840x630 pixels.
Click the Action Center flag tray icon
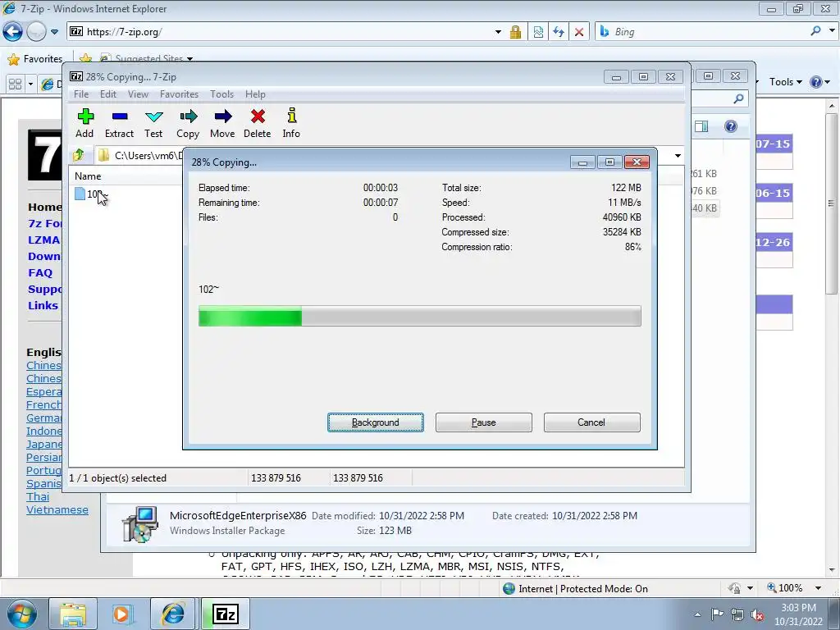coord(717,614)
